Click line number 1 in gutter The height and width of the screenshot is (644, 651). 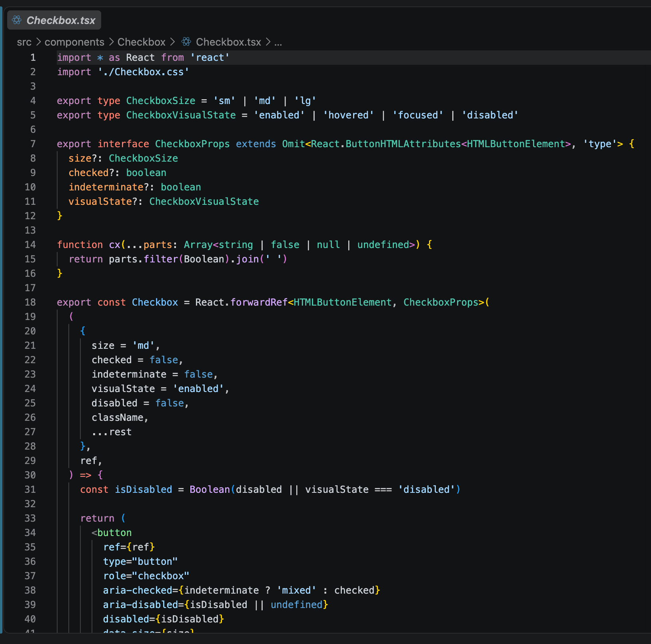tap(33, 58)
